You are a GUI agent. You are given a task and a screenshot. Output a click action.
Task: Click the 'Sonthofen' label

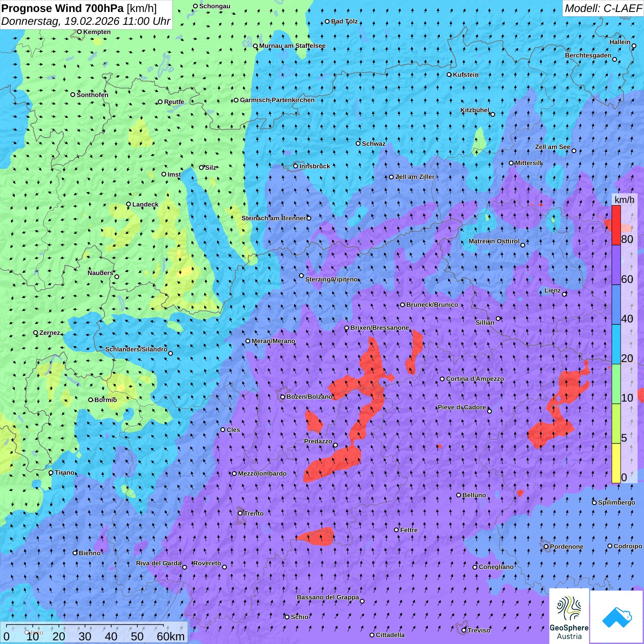[x=92, y=95]
